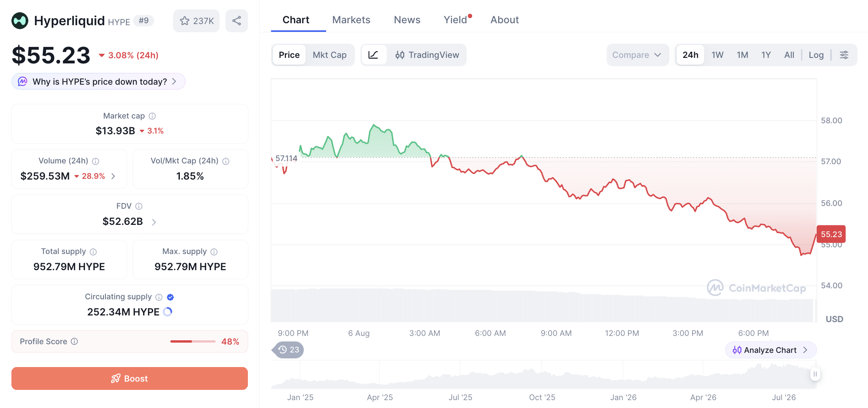Viewport: 868px width, 408px height.
Task: Click the timeline range slider handle
Action: coord(815,374)
